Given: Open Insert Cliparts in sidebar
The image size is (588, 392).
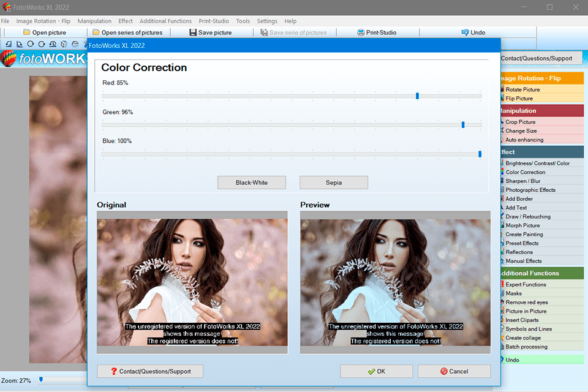Looking at the screenshot, I should pos(542,320).
